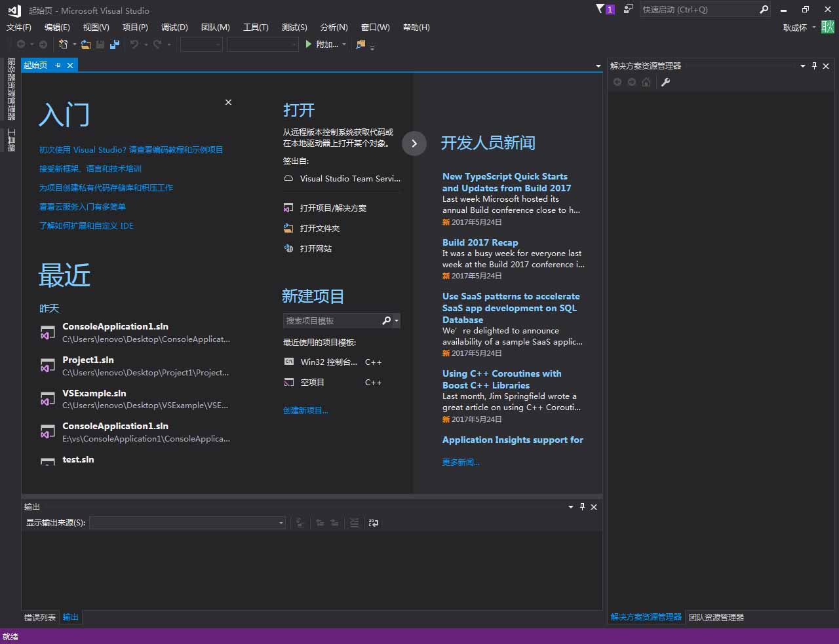Dismiss the 入门 section with X

point(228,102)
